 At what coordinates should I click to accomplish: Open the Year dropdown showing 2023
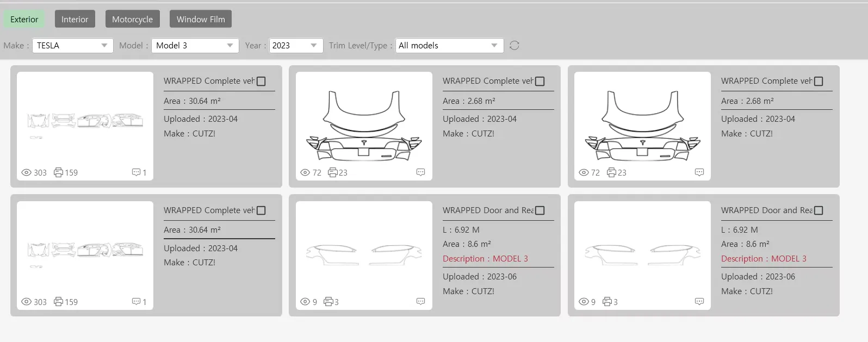click(x=296, y=46)
